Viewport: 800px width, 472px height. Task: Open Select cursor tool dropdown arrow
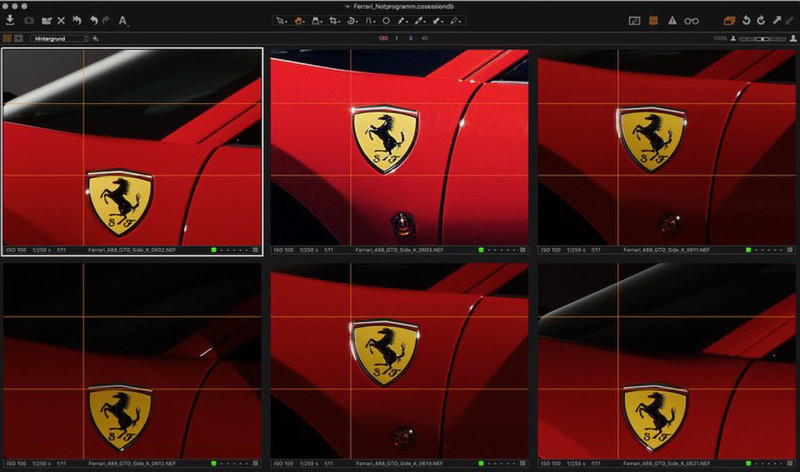coord(286,22)
